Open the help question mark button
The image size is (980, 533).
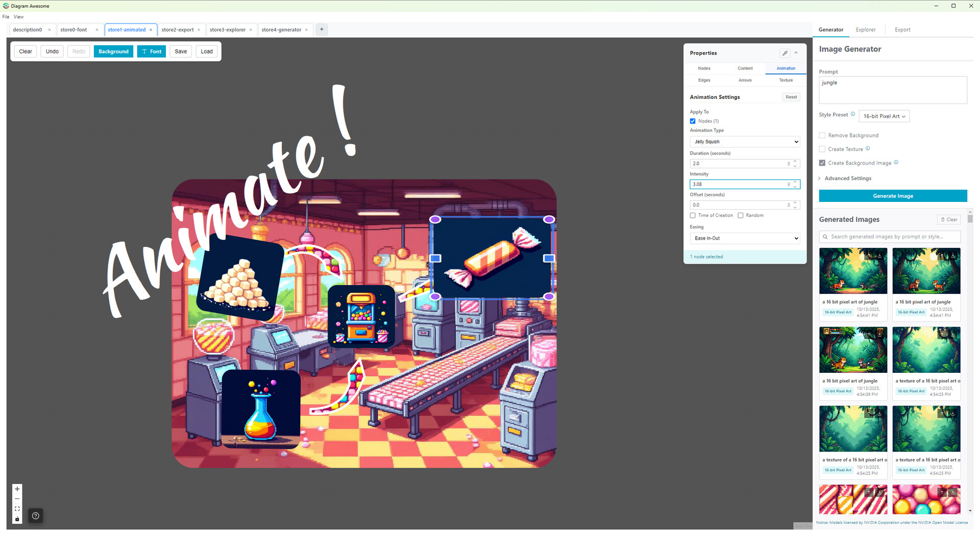coord(36,516)
